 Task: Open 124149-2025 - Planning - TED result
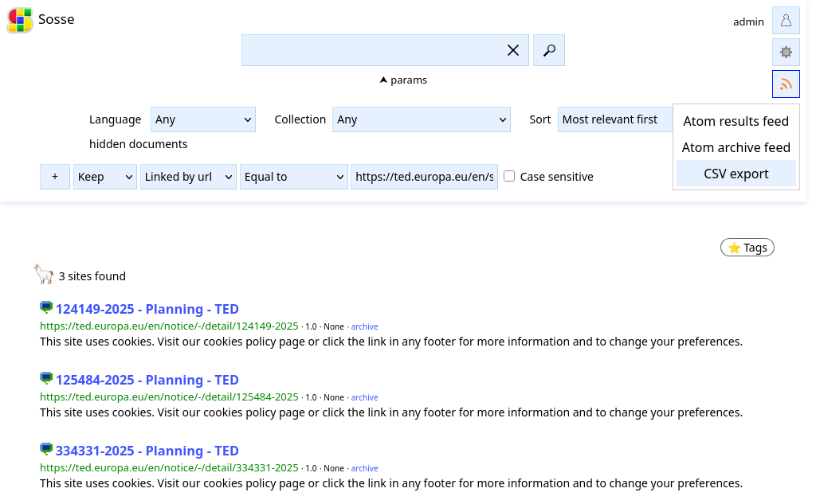click(147, 309)
